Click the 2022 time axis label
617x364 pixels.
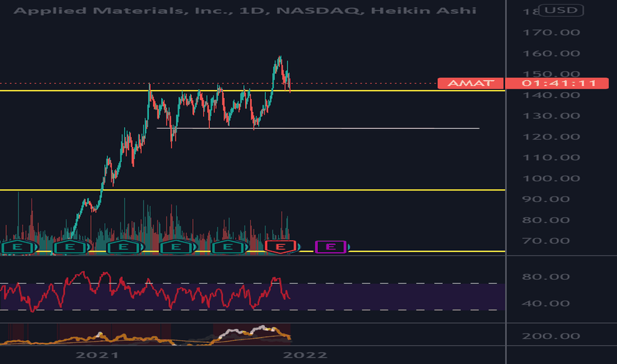point(305,355)
